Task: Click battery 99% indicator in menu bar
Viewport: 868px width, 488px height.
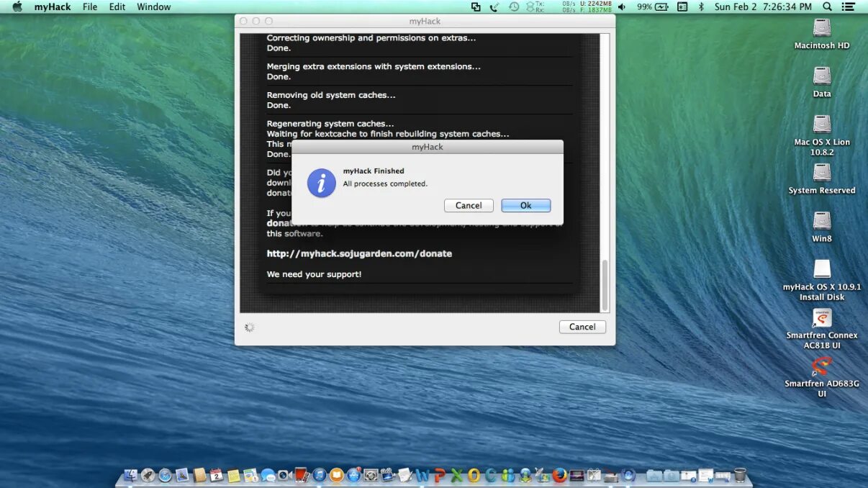Action: (x=653, y=6)
